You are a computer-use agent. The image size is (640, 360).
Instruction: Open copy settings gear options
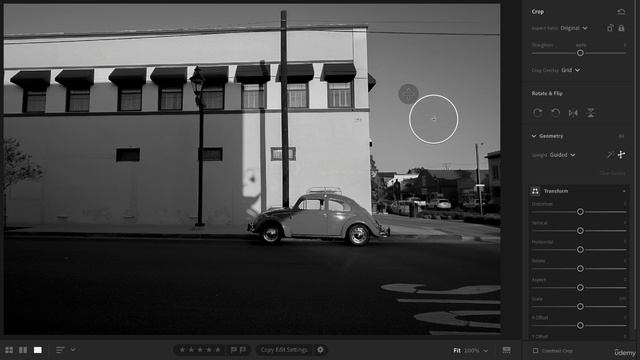[x=320, y=350]
